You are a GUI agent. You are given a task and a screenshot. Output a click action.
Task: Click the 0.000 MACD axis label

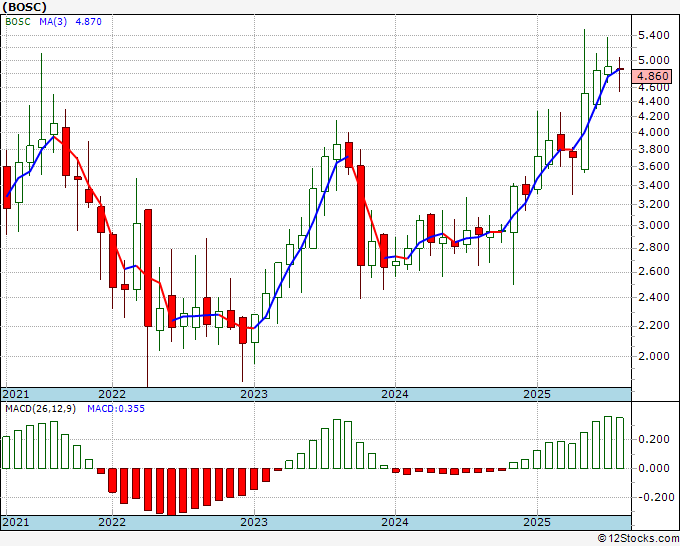tap(653, 468)
